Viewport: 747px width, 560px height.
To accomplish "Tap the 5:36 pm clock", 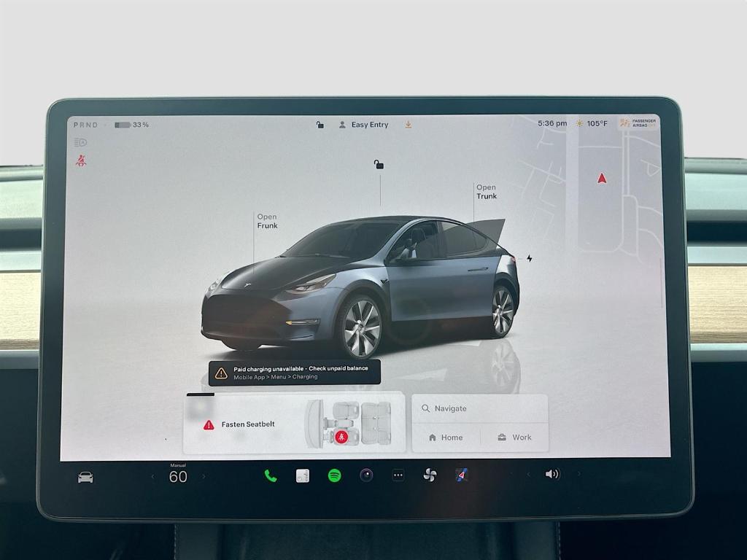I will [x=552, y=123].
